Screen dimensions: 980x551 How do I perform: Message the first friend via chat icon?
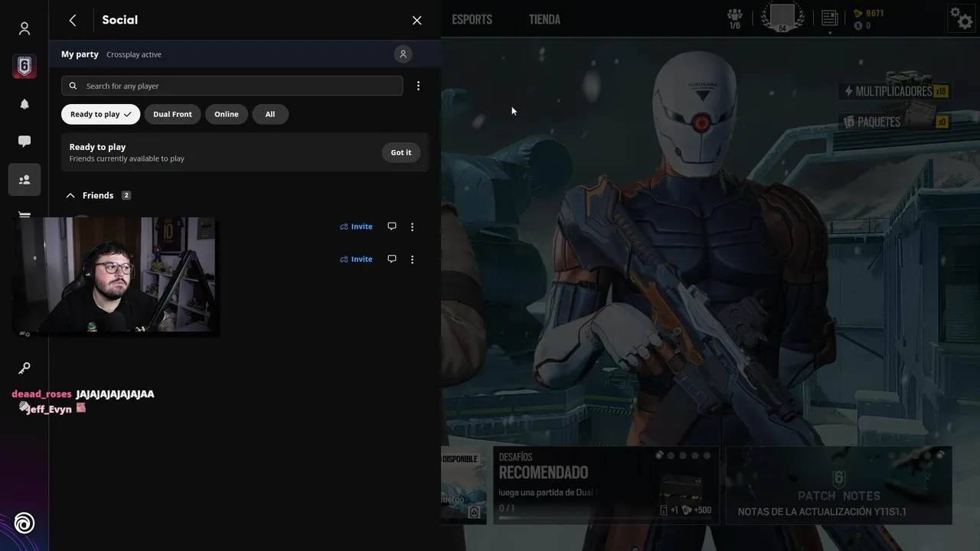pyautogui.click(x=392, y=227)
